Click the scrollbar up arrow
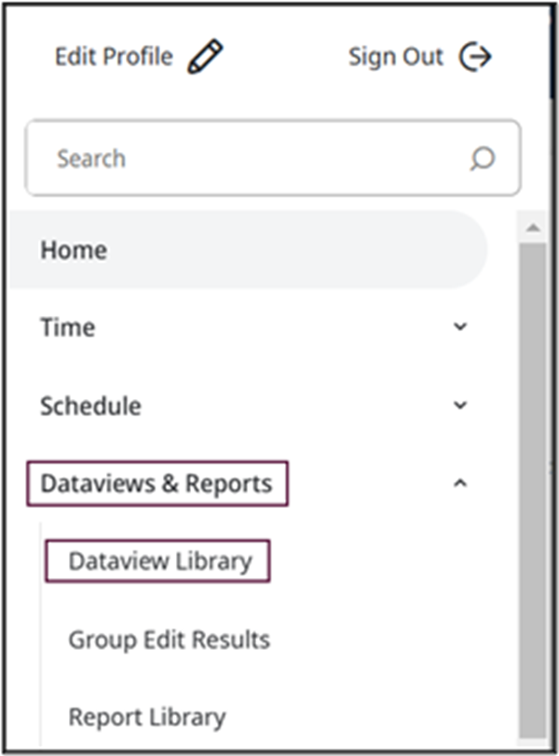Viewport: 559px width, 756px height. (x=533, y=227)
